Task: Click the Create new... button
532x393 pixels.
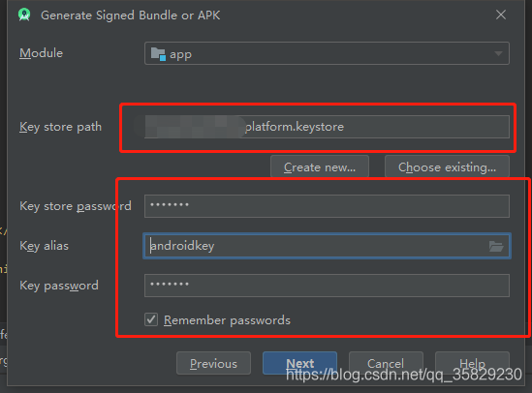Action: pos(320,167)
